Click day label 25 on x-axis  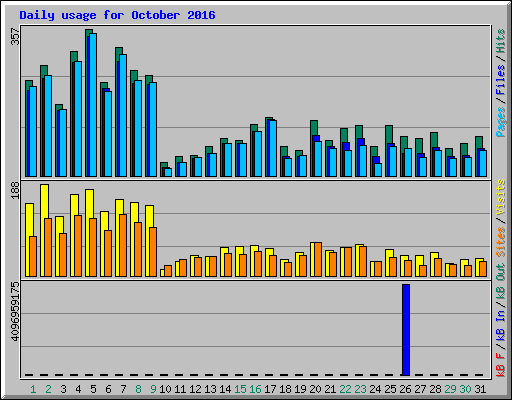(390, 389)
